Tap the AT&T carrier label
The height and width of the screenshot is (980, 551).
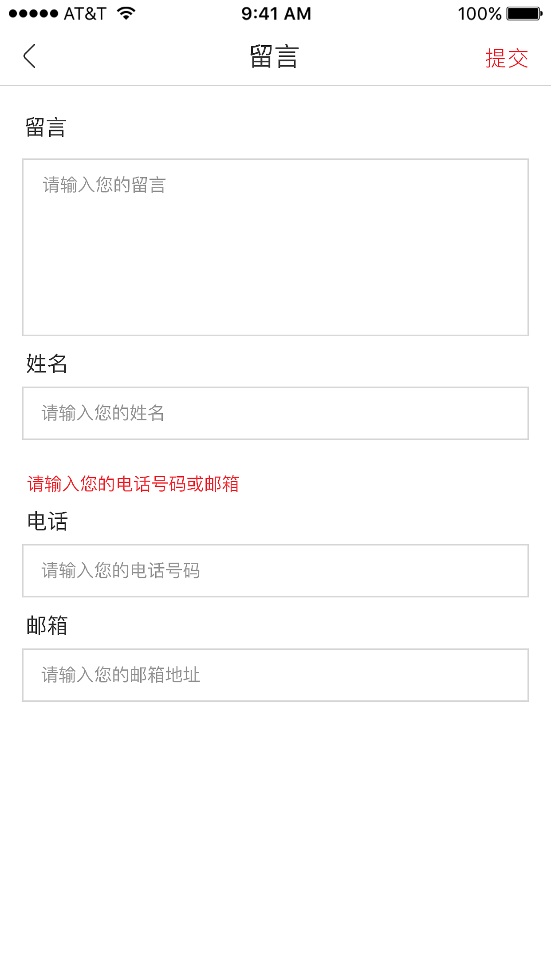coord(85,14)
